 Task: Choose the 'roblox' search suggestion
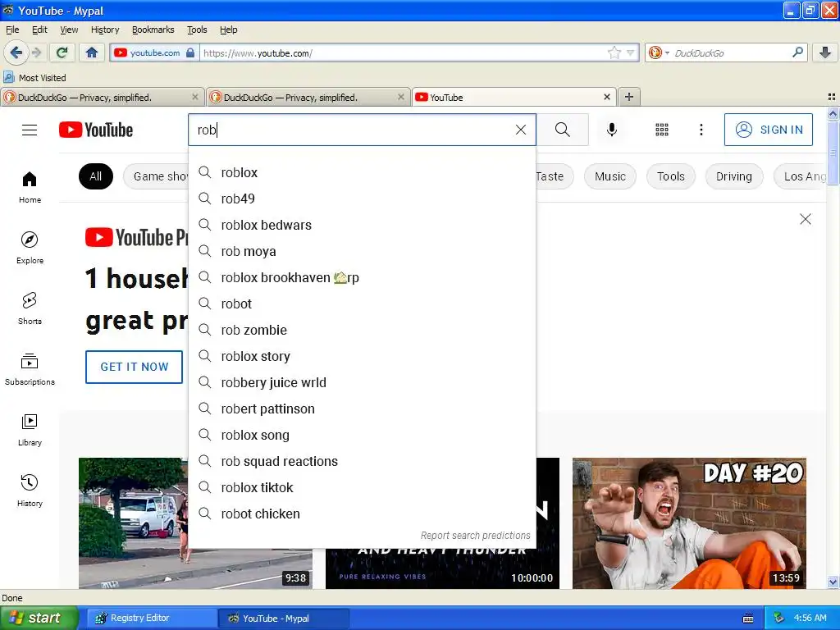(362, 172)
